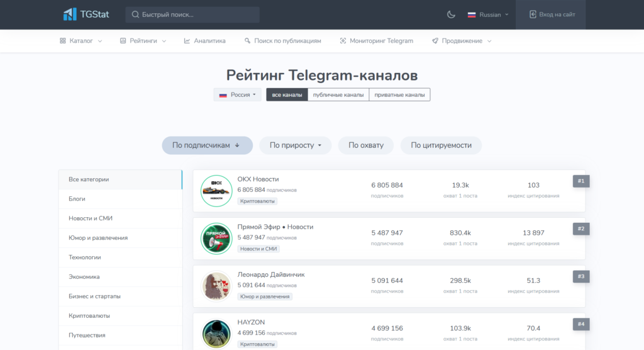Click the По подписчикам down arrow
Screen dimensions: 644x350
pyautogui.click(x=237, y=145)
